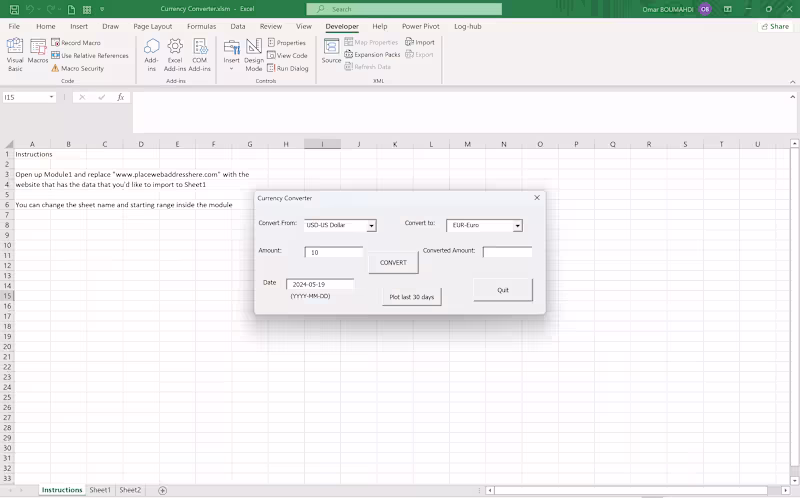This screenshot has height=498, width=800.
Task: Open the XML Source pane
Action: [x=331, y=51]
